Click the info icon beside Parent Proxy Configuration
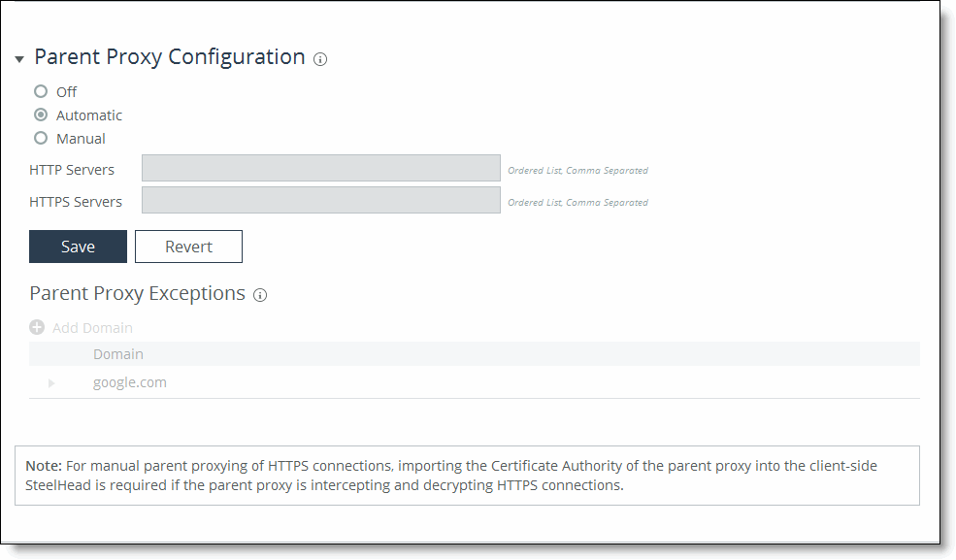This screenshot has width=956, height=560. click(320, 59)
